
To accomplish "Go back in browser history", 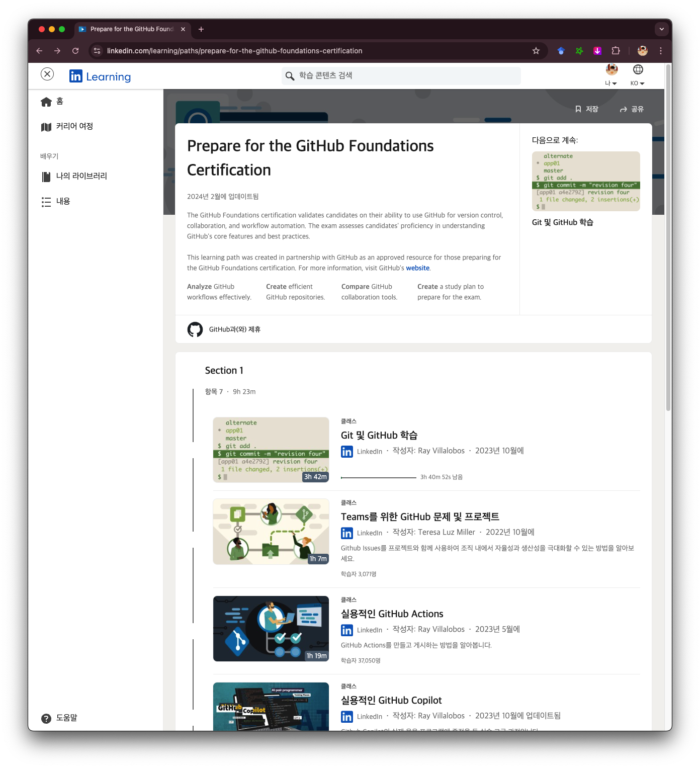I will pyautogui.click(x=39, y=51).
